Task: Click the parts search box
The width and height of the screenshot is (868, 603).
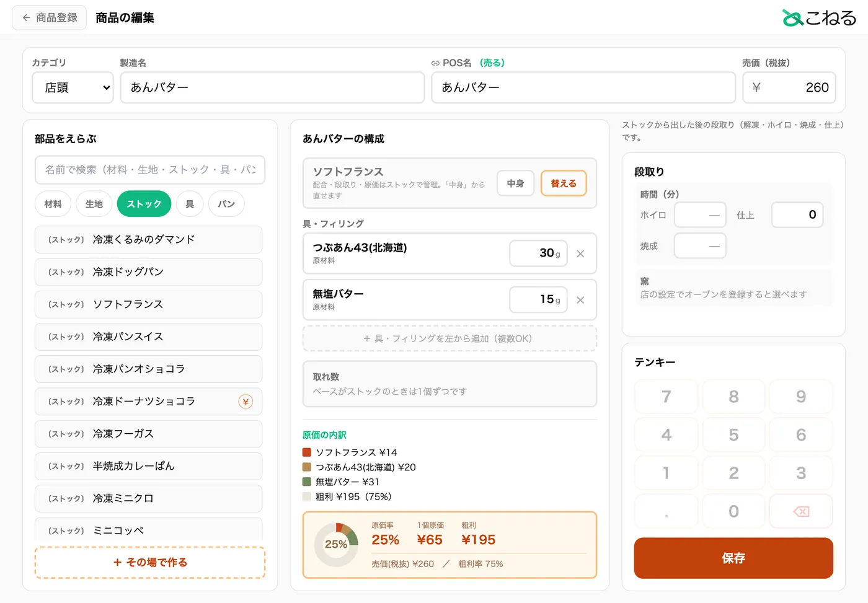Action: (x=150, y=170)
